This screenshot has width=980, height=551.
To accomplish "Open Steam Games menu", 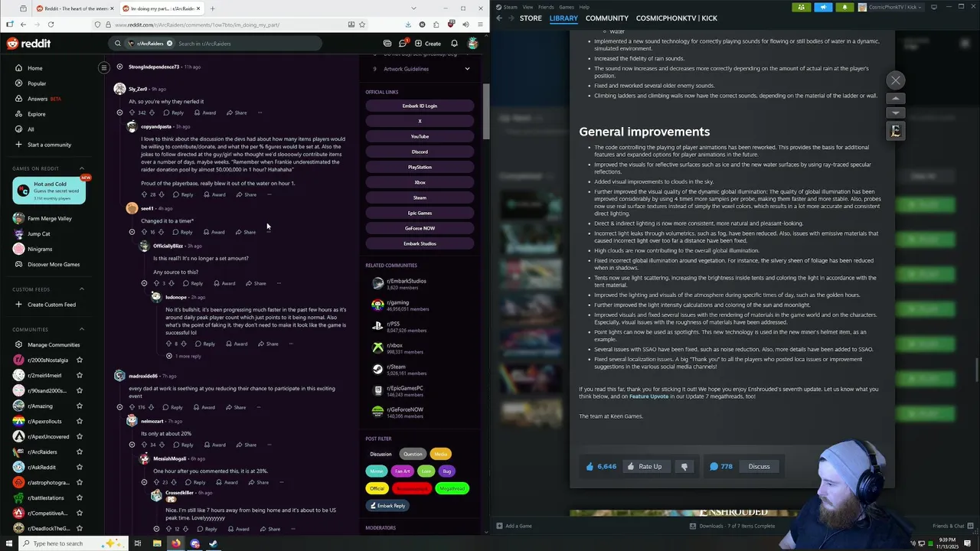I will click(x=567, y=7).
